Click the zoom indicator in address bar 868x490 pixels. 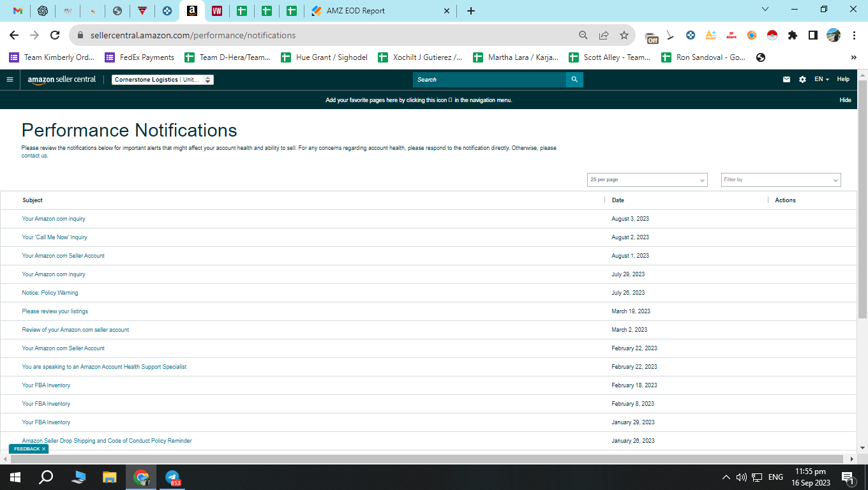[x=583, y=35]
